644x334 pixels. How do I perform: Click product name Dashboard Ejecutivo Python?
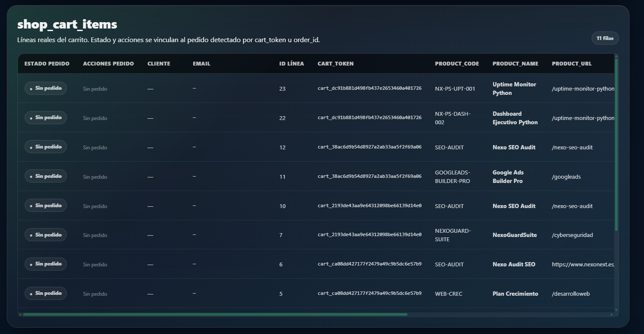click(x=515, y=118)
